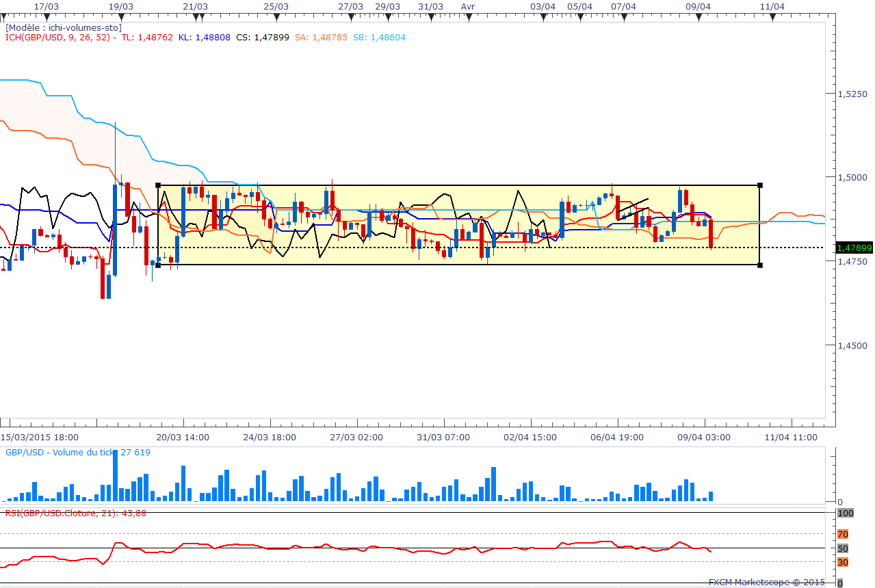Click the blue KL: 1,48808 value
The image size is (875, 588).
205,38
